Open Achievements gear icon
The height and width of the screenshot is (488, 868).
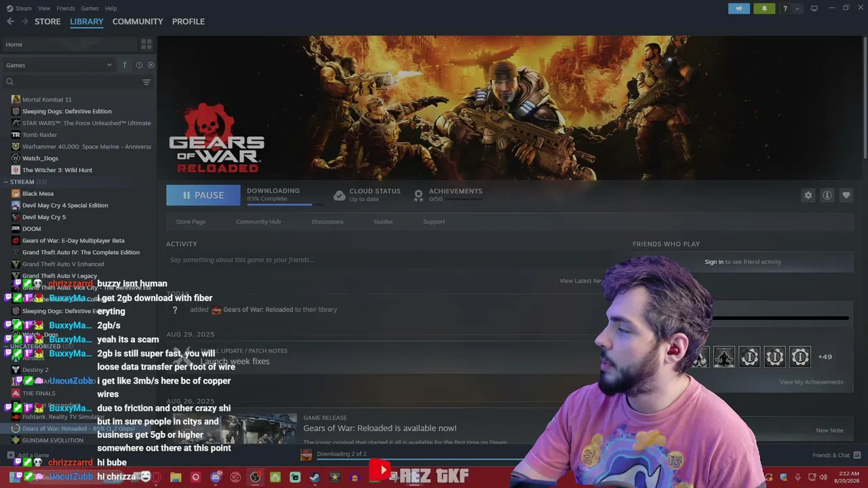coord(418,195)
